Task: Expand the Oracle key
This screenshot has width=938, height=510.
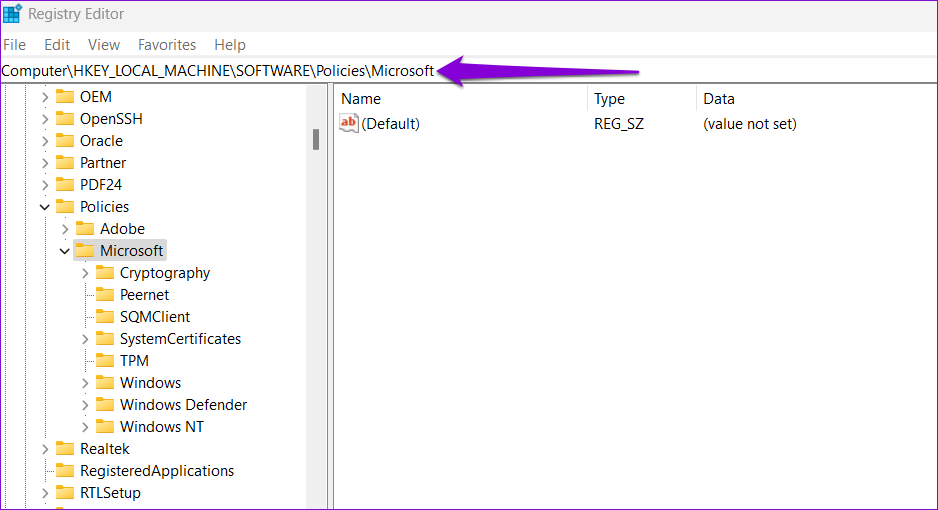Action: 45,141
